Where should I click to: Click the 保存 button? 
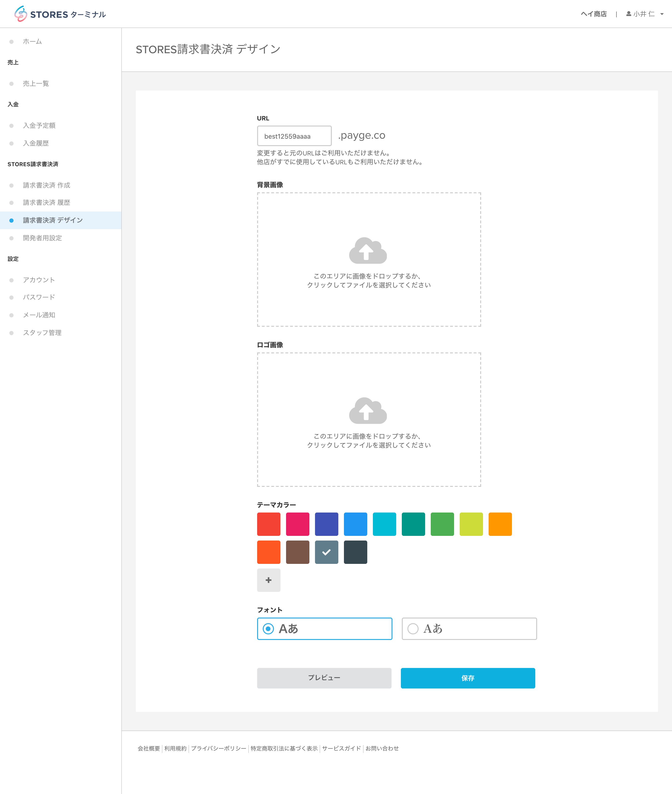pos(468,678)
